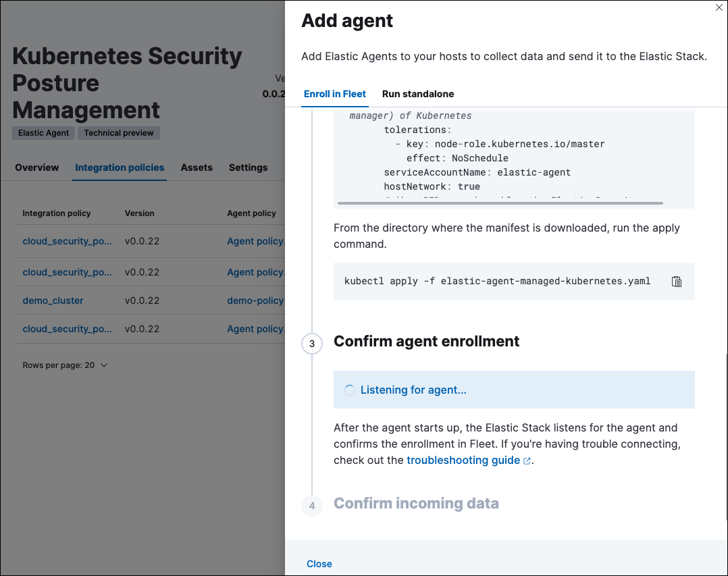Open the Rows per page selector
The image size is (728, 576).
pos(64,365)
